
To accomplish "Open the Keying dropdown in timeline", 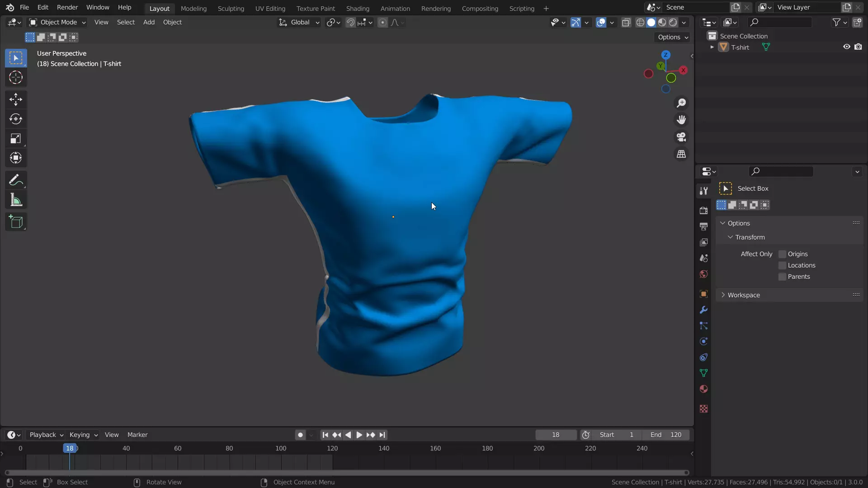I will pyautogui.click(x=84, y=435).
